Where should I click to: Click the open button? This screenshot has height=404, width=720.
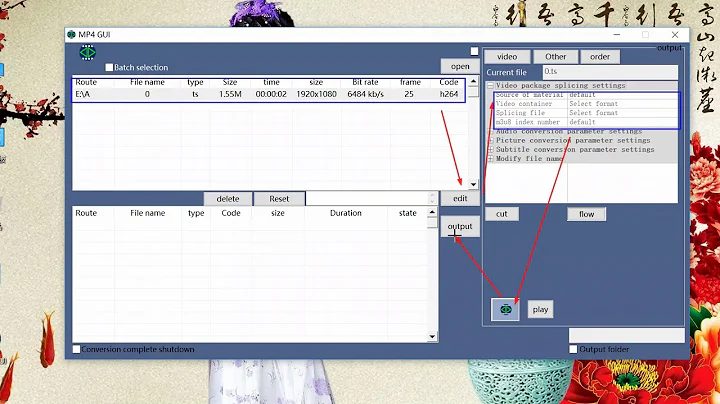(x=460, y=66)
